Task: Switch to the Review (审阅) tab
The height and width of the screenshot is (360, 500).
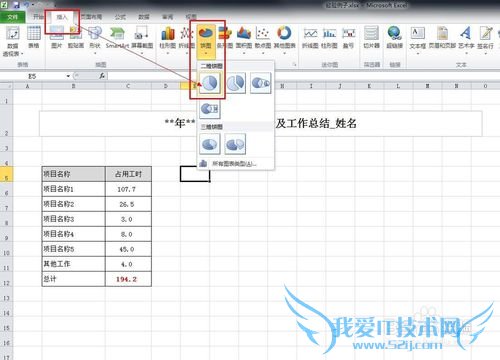Action: (x=167, y=17)
